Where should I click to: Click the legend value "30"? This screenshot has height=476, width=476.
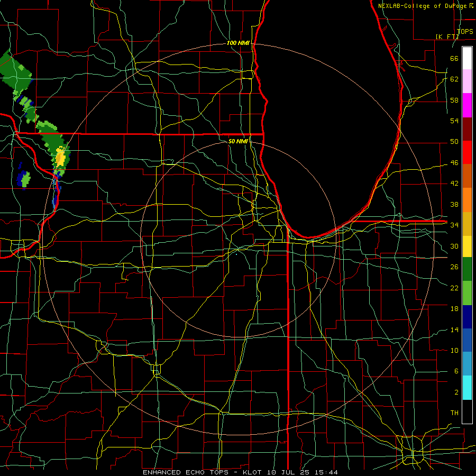(454, 246)
